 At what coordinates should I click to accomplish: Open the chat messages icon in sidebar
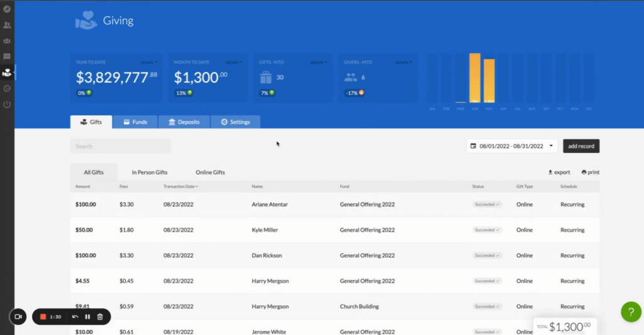tap(7, 57)
